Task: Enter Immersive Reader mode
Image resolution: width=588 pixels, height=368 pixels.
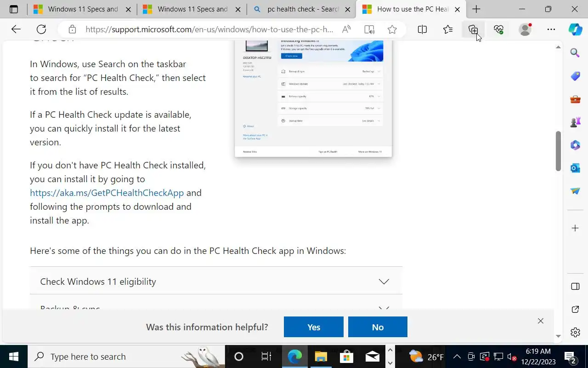Action: click(369, 29)
